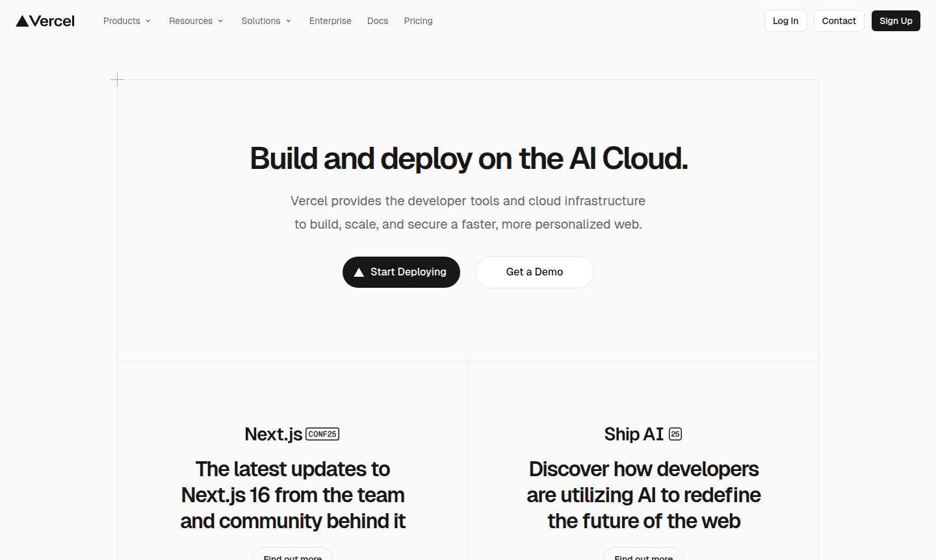Select the Next.js heading link
The image size is (936, 560).
point(274,433)
